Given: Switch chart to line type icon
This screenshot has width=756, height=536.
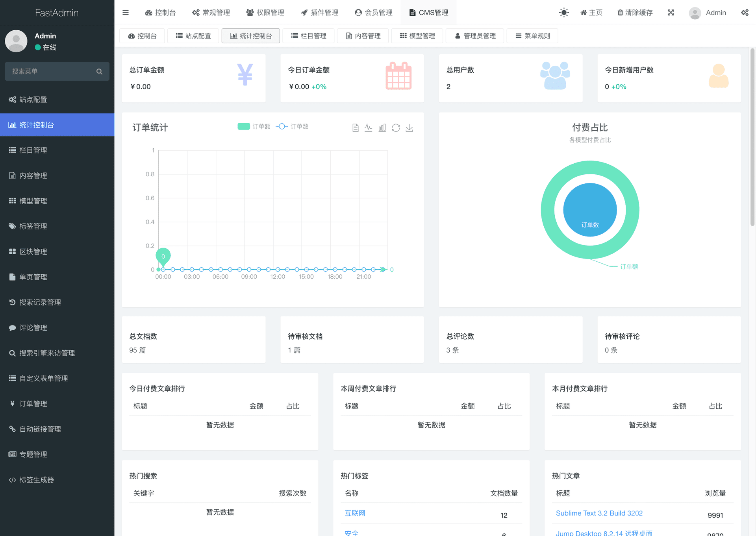Looking at the screenshot, I should point(368,128).
